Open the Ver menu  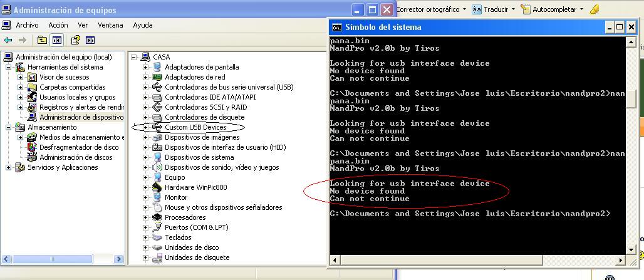83,25
